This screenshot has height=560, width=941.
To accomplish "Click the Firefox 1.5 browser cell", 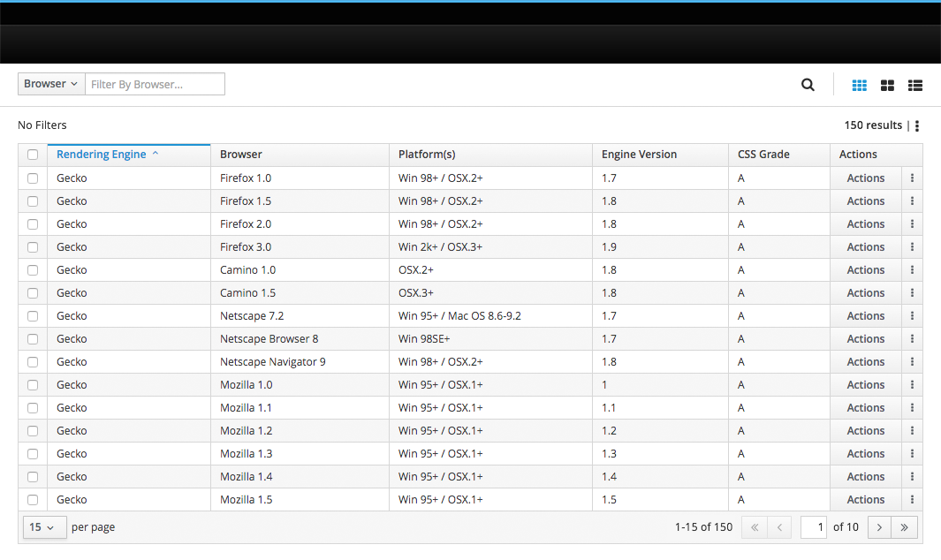I will pos(300,201).
